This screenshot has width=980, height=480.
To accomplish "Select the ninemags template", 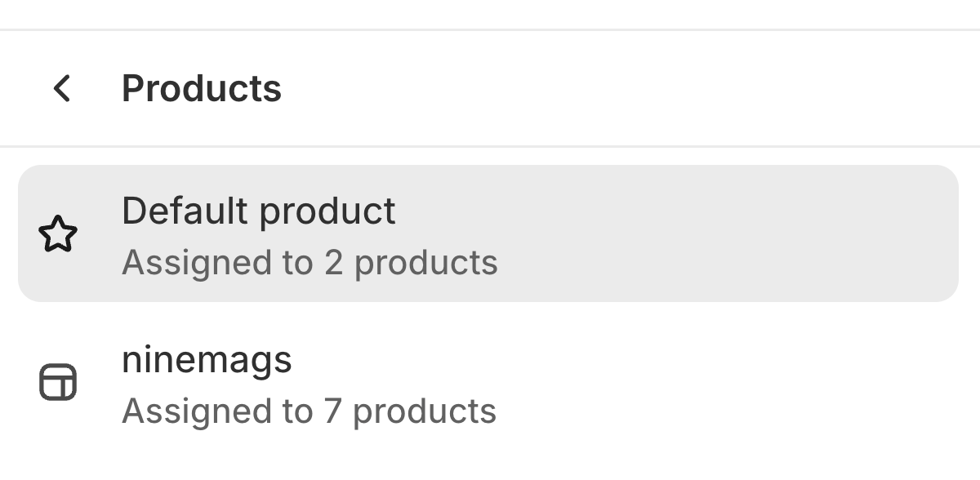I will point(488,384).
